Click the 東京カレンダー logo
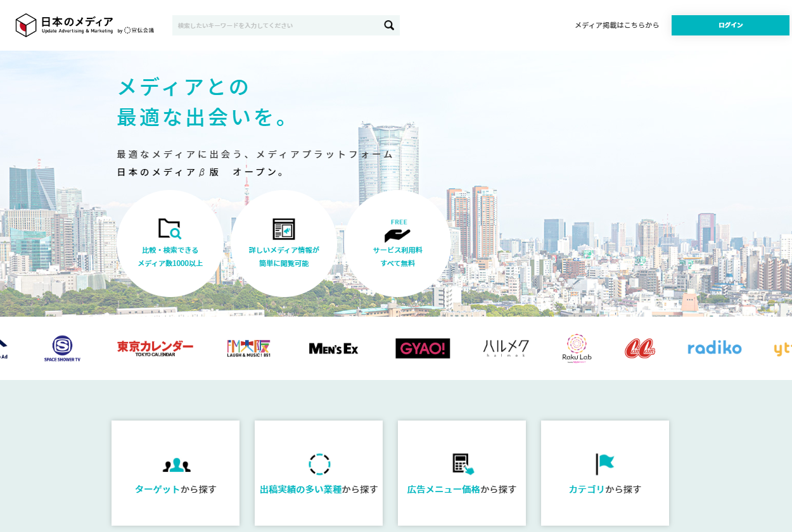Viewport: 792px width, 532px height. 156,348
